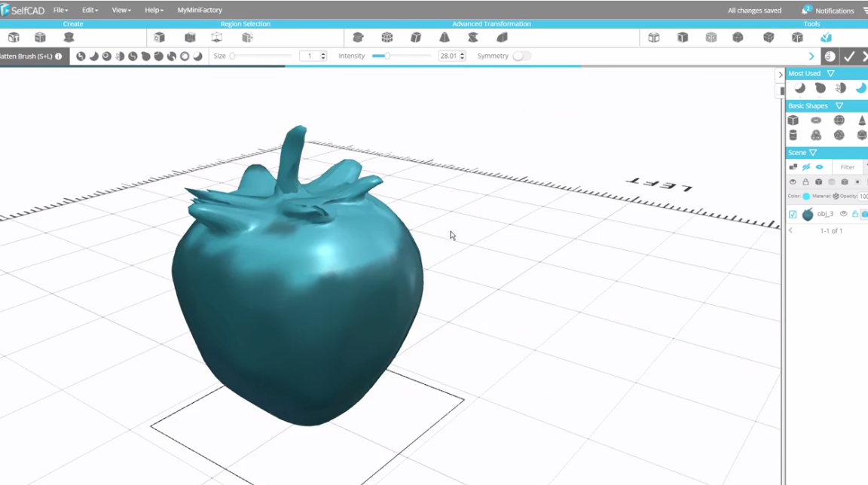Add a cylinder from Basic Shapes
The width and height of the screenshot is (868, 485).
793,135
